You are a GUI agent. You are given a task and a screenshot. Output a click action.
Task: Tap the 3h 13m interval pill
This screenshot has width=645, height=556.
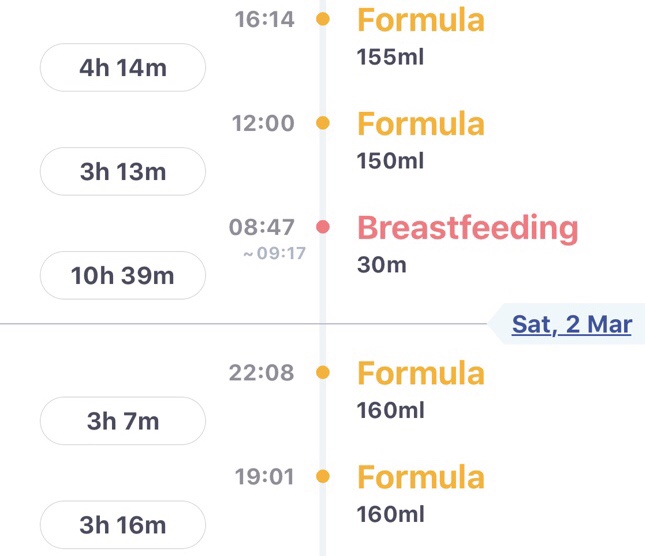(x=122, y=172)
